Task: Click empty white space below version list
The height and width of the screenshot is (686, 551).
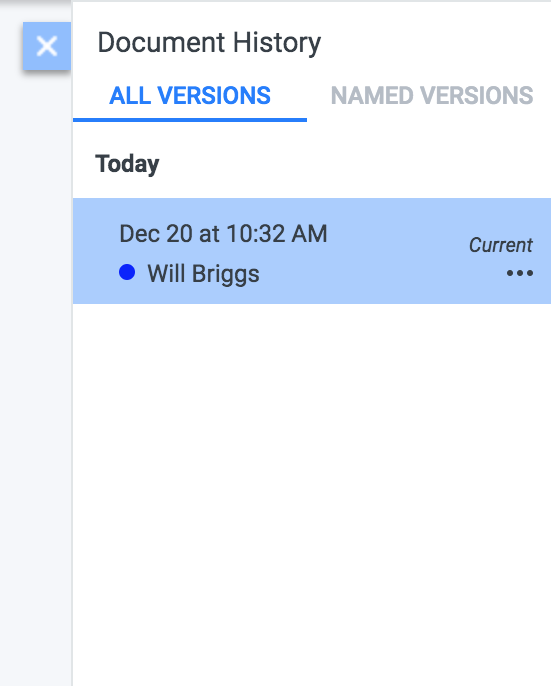Action: click(x=312, y=481)
